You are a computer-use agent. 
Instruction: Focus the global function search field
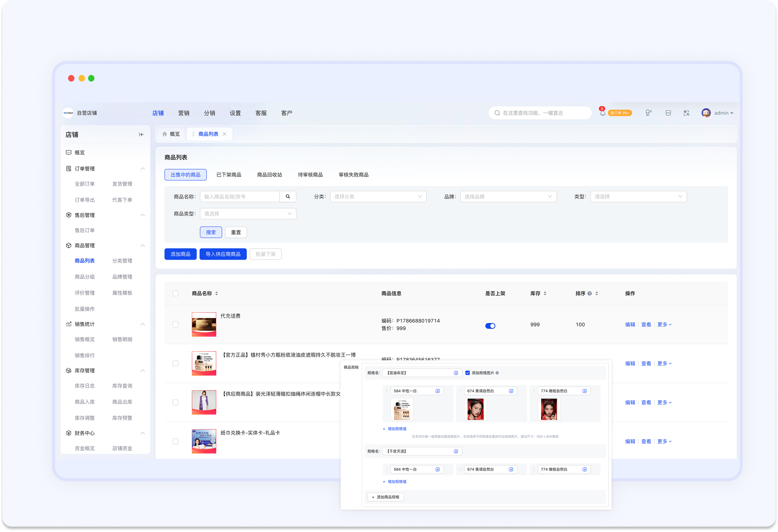click(x=540, y=113)
